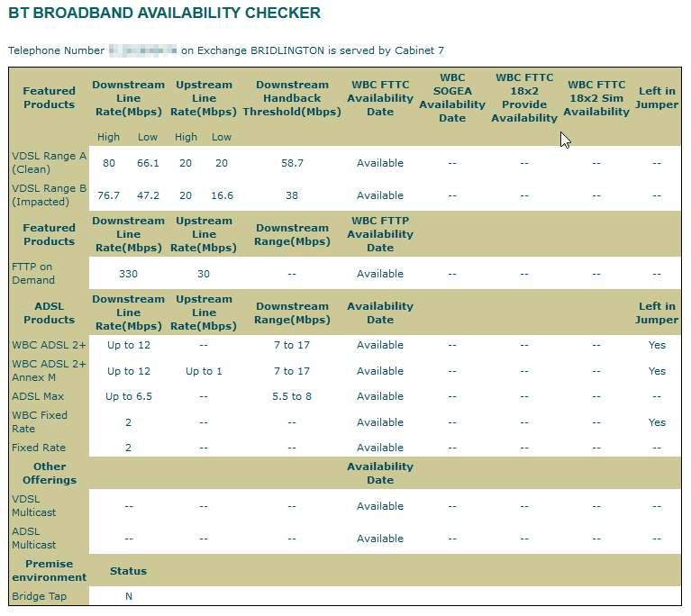Select the 76.7 downstream high value
The width and height of the screenshot is (691, 616).
pos(108,195)
